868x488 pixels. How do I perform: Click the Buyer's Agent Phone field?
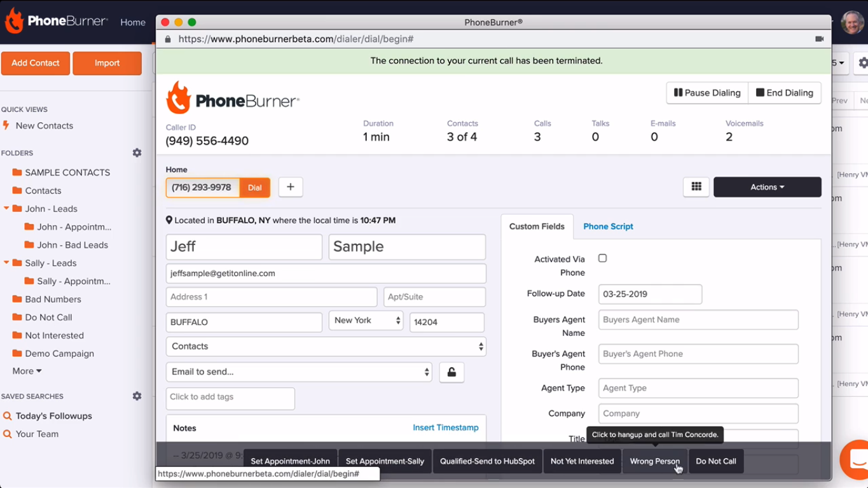tap(698, 354)
